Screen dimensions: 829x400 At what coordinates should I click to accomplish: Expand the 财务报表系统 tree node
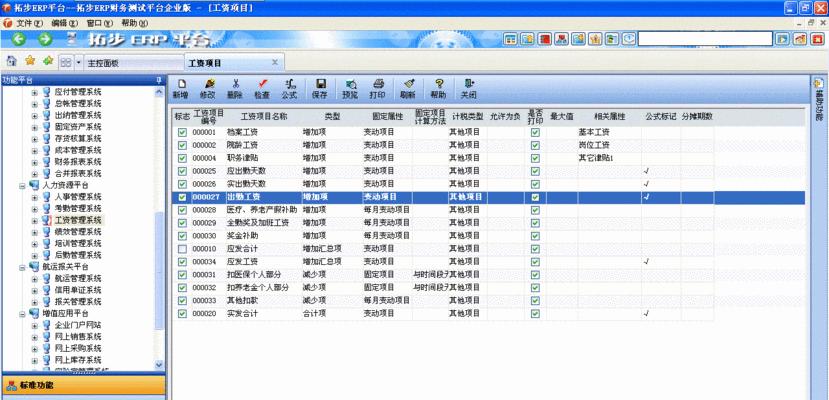pos(35,162)
